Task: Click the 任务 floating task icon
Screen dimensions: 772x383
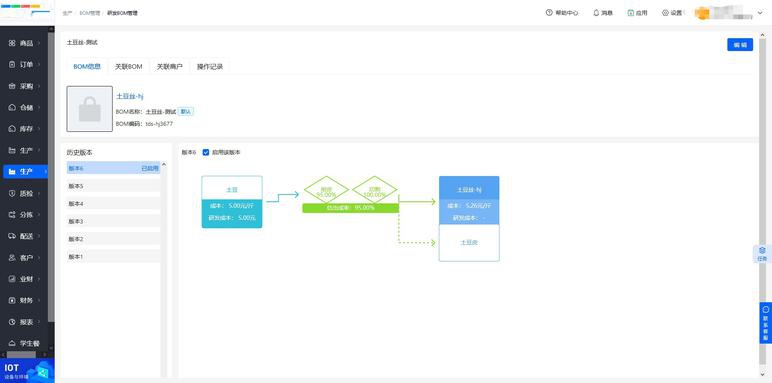Action: pyautogui.click(x=762, y=253)
